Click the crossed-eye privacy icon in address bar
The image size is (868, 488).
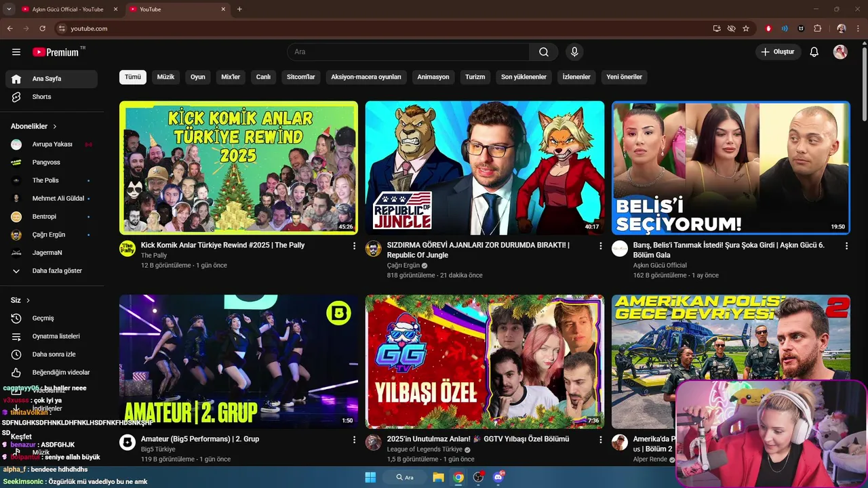731,28
